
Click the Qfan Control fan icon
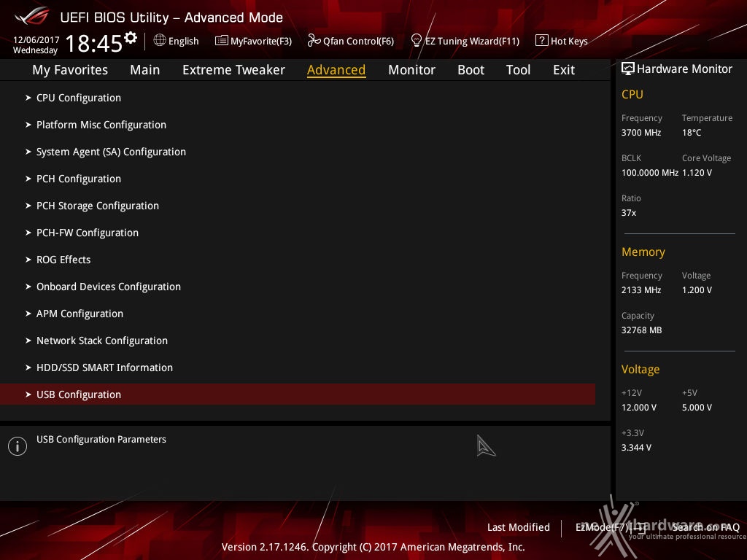coord(314,41)
